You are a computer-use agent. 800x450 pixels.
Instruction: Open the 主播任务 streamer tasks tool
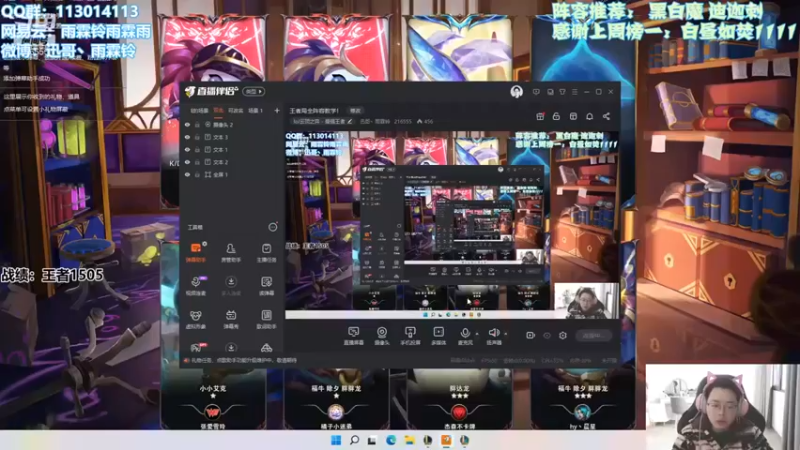[266, 253]
